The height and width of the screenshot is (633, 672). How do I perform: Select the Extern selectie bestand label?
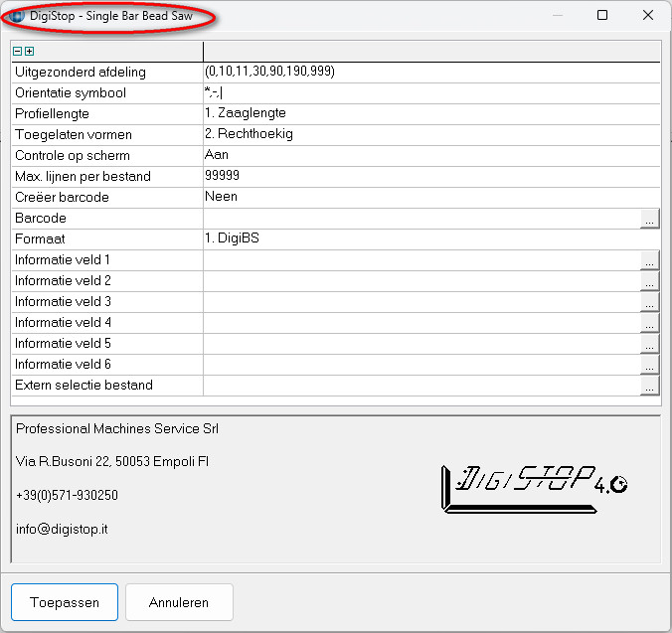click(84, 386)
